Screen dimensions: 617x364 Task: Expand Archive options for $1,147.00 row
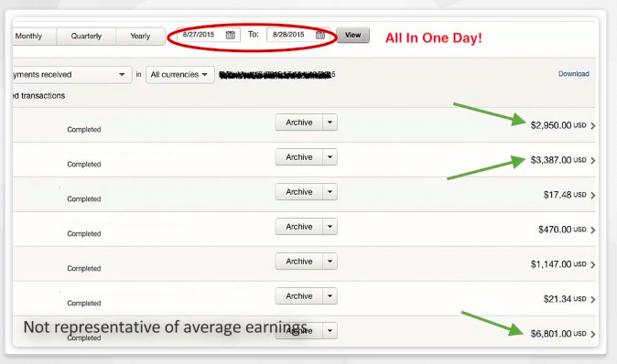coord(330,262)
